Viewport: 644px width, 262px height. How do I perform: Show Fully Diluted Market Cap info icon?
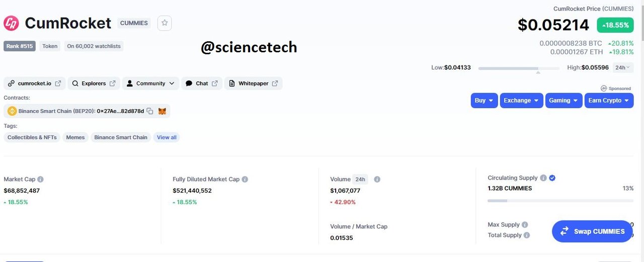pyautogui.click(x=245, y=179)
